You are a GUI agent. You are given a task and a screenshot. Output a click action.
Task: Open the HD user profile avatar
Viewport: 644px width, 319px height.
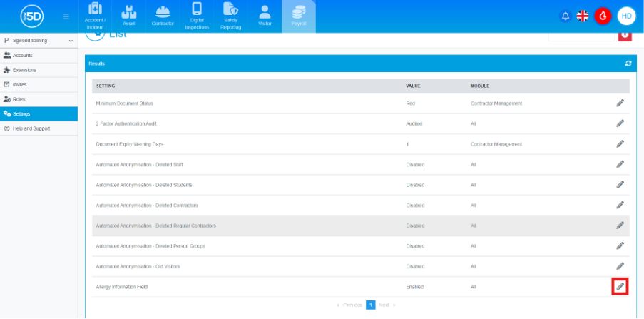tap(626, 16)
